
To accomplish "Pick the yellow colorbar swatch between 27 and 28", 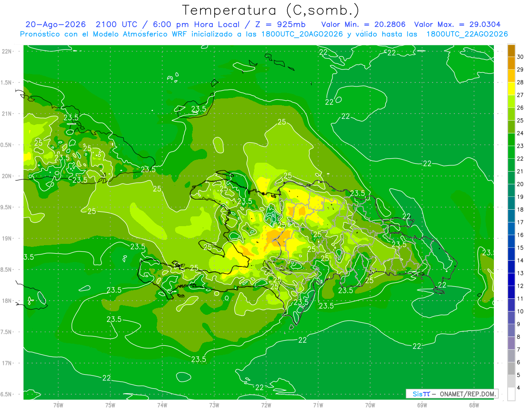I will (x=511, y=89).
